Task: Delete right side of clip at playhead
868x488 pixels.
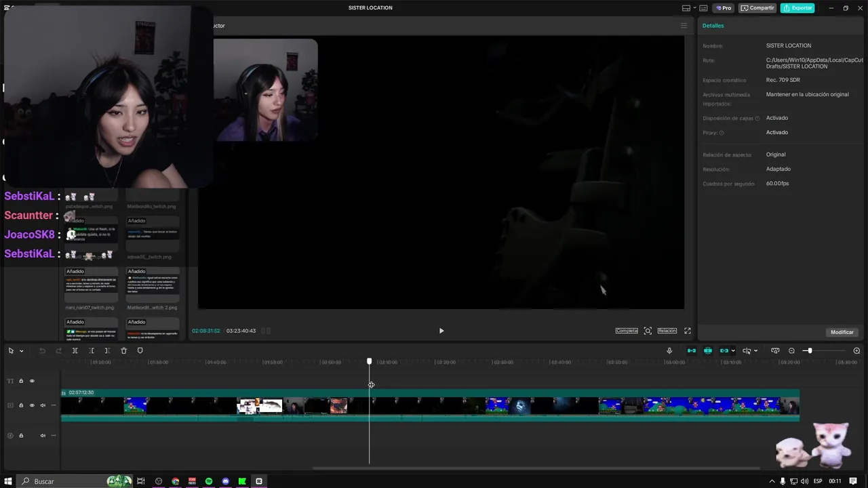Action: 107,350
